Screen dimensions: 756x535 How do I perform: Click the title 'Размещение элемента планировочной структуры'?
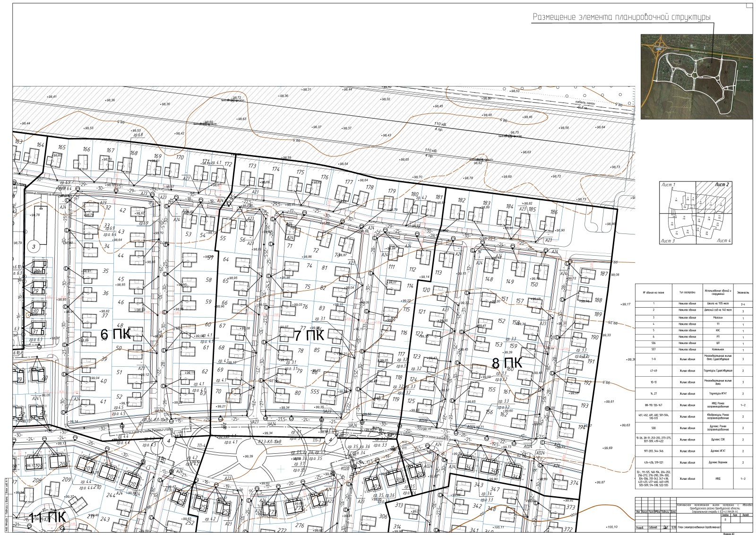point(622,17)
